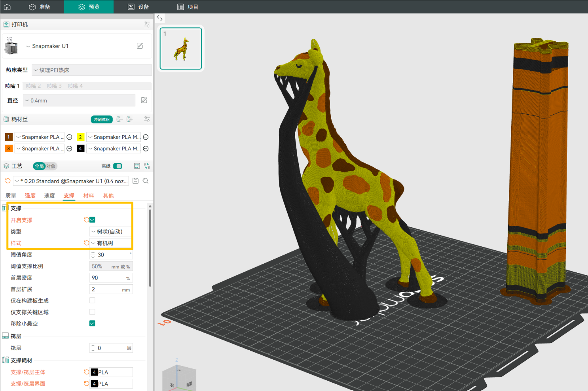Screen dimensions: 588x391
Task: Switch to the Prepare tab
Action: click(40, 7)
